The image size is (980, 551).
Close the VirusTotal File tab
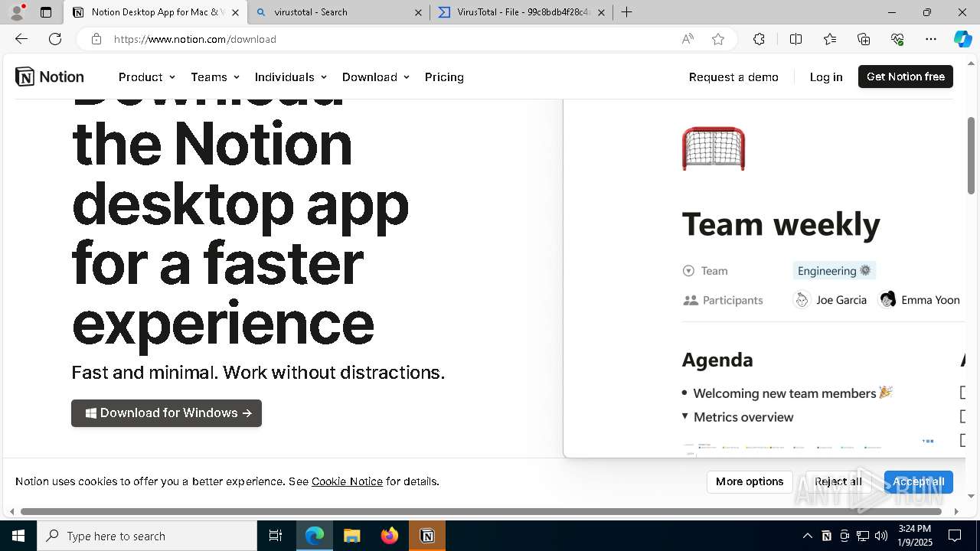601,12
